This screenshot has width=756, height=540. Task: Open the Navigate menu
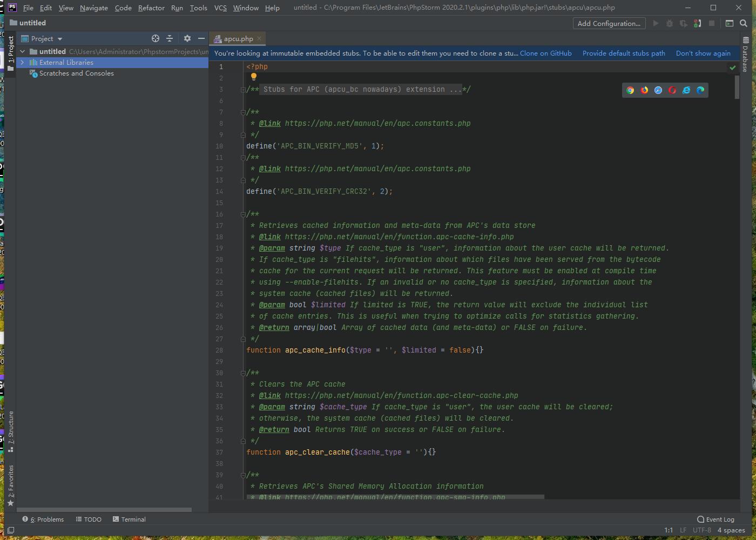tap(94, 8)
